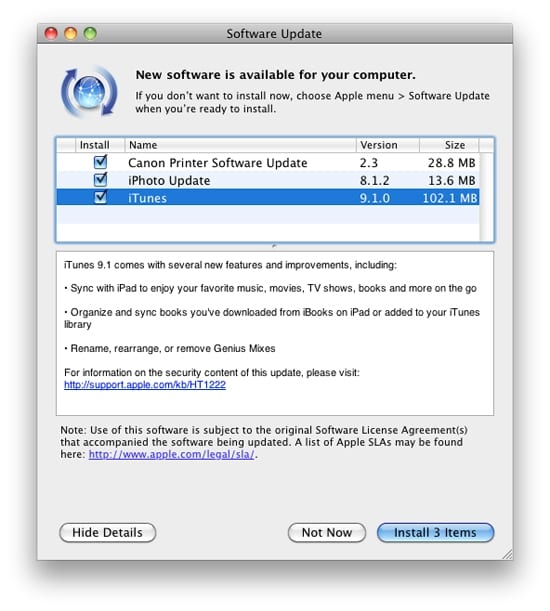Sort updates by Version column header
The height and width of the screenshot is (611, 550).
click(387, 145)
